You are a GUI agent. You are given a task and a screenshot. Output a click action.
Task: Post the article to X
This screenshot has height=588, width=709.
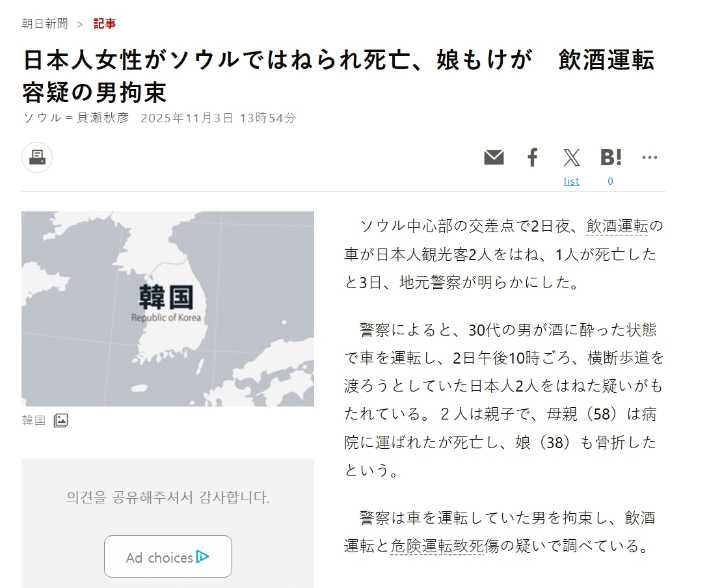tap(571, 157)
